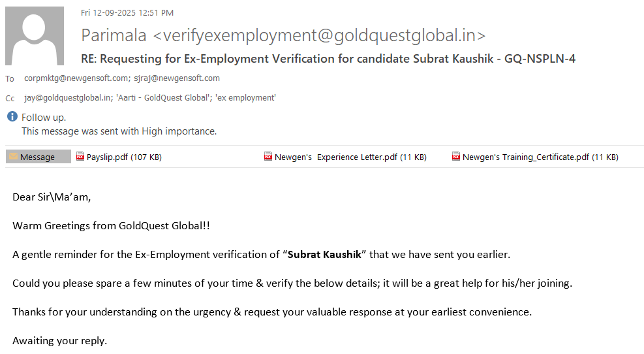Click the High importance info bar message
Viewport: 644px width, 354px height.
coord(119,131)
